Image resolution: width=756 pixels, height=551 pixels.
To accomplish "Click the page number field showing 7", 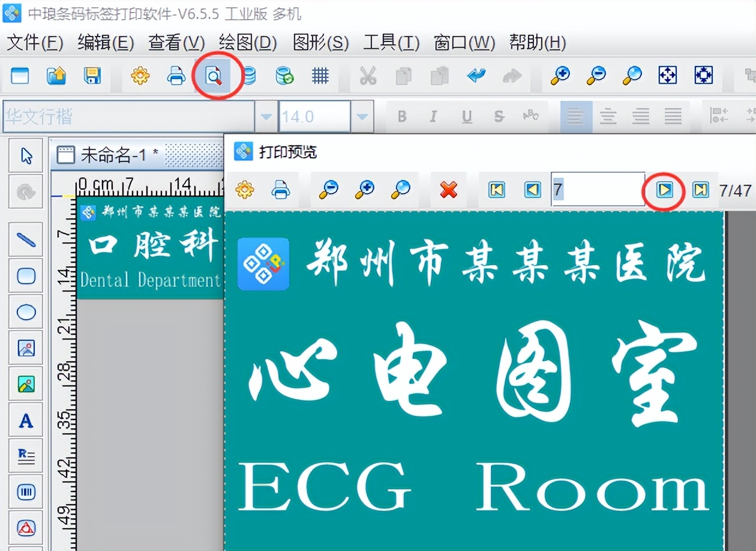I will 598,190.
